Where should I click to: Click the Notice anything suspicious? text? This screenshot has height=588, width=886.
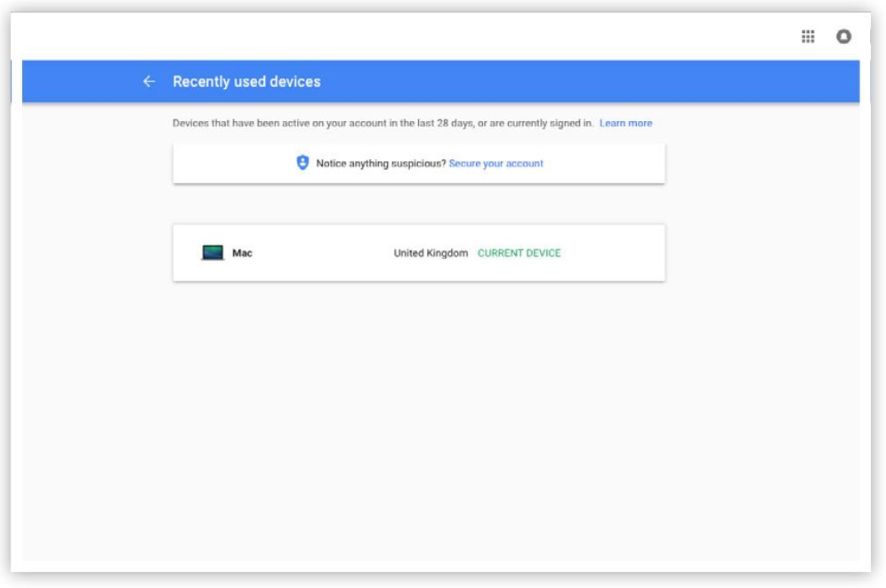[381, 164]
